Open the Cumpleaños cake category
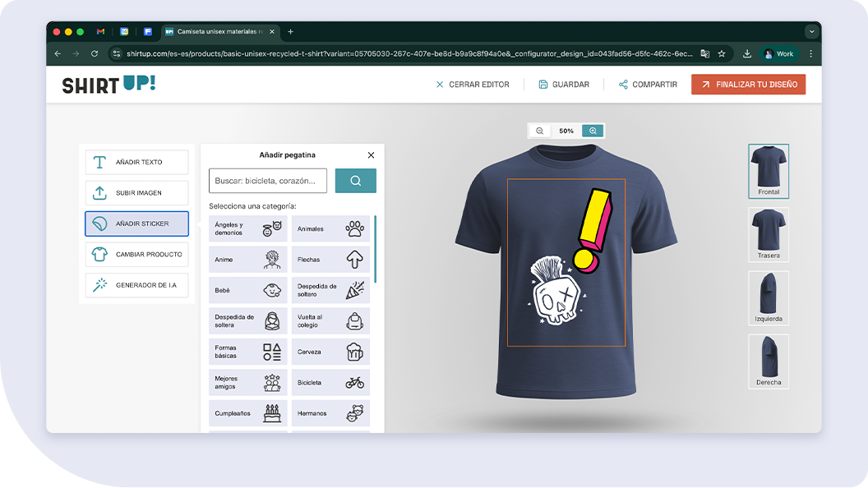The width and height of the screenshot is (868, 488). point(248,413)
